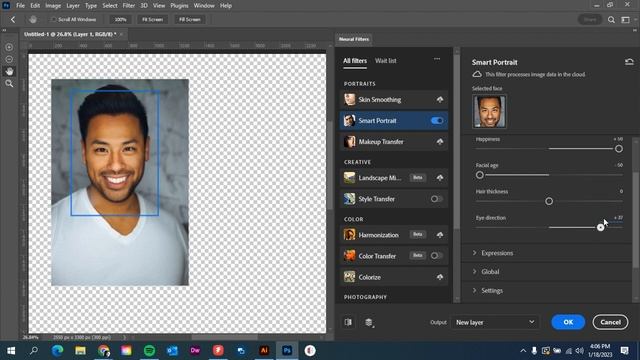This screenshot has height=360, width=640.
Task: Open the File menu
Action: [x=20, y=6]
